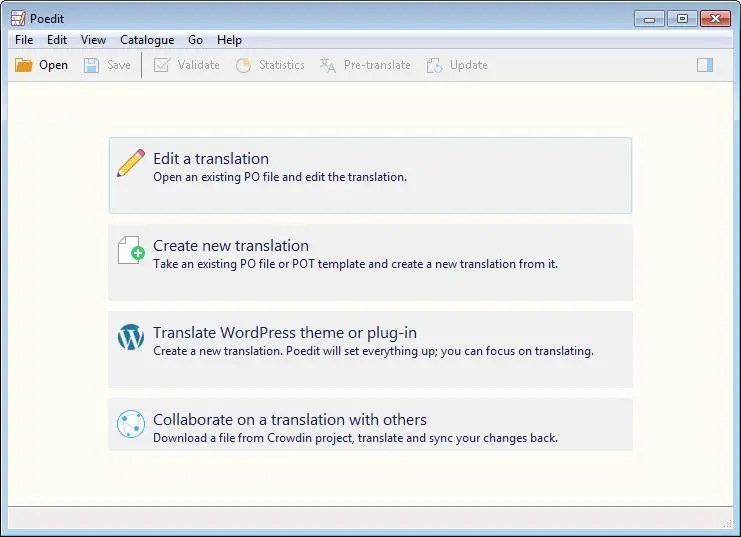The width and height of the screenshot is (741, 537).
Task: Open the File menu
Action: (x=24, y=40)
